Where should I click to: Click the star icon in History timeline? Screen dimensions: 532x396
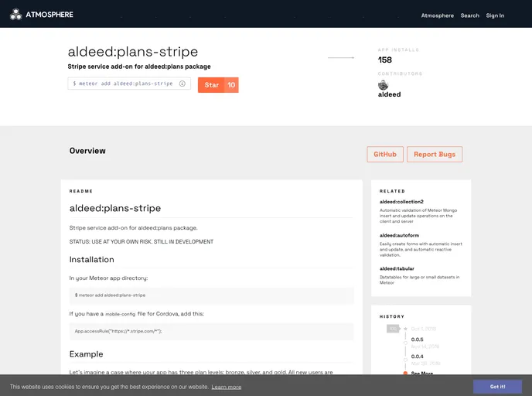point(405,329)
